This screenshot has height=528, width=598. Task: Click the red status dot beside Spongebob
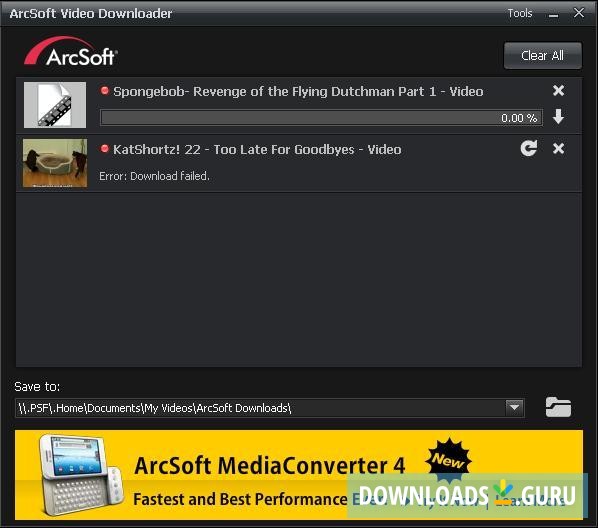[x=104, y=91]
